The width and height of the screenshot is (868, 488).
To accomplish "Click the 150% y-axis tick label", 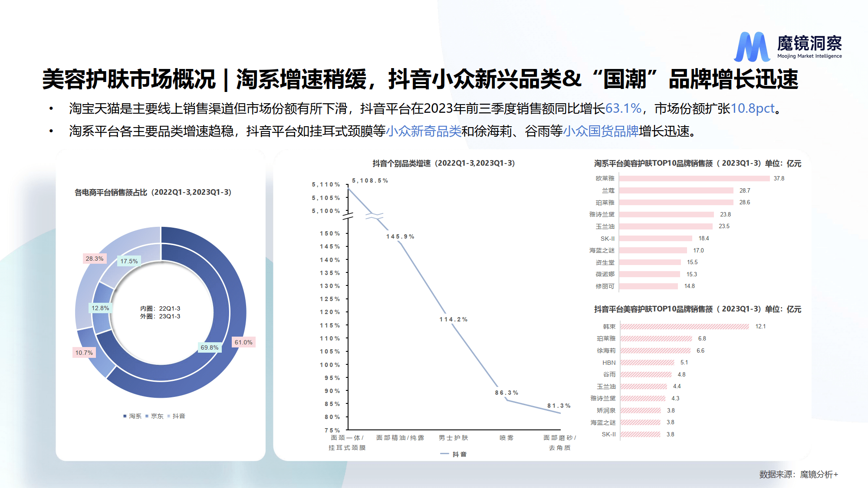I will [x=330, y=233].
